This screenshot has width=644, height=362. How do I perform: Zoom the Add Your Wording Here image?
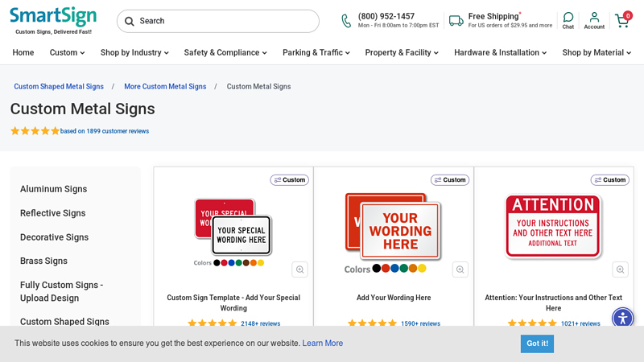click(460, 269)
